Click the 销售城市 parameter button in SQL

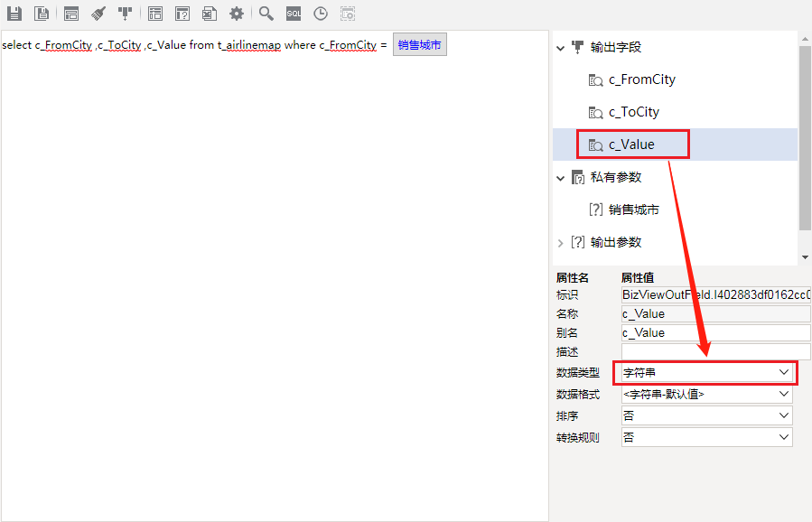419,44
